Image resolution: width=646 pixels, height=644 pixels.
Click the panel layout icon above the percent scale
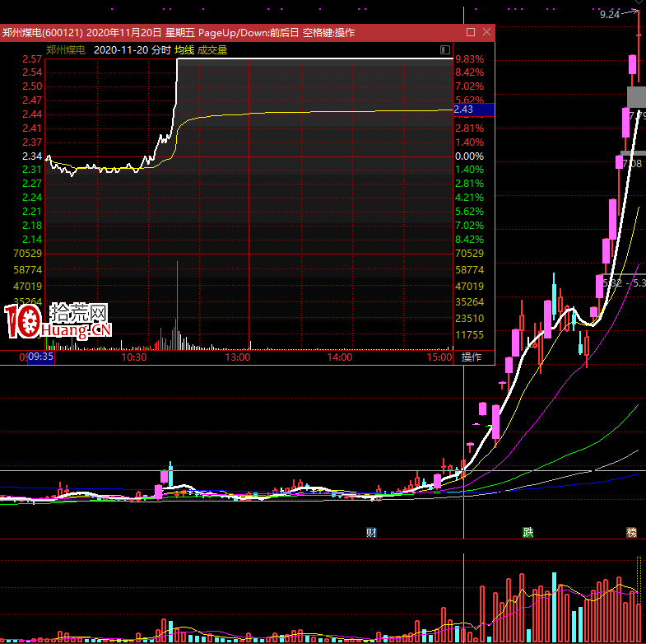point(445,50)
